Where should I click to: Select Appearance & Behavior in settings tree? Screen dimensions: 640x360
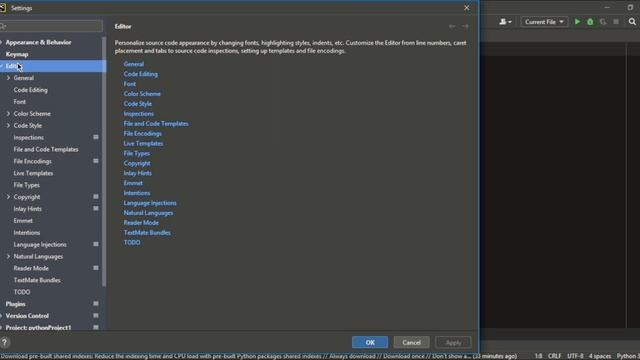coord(38,42)
